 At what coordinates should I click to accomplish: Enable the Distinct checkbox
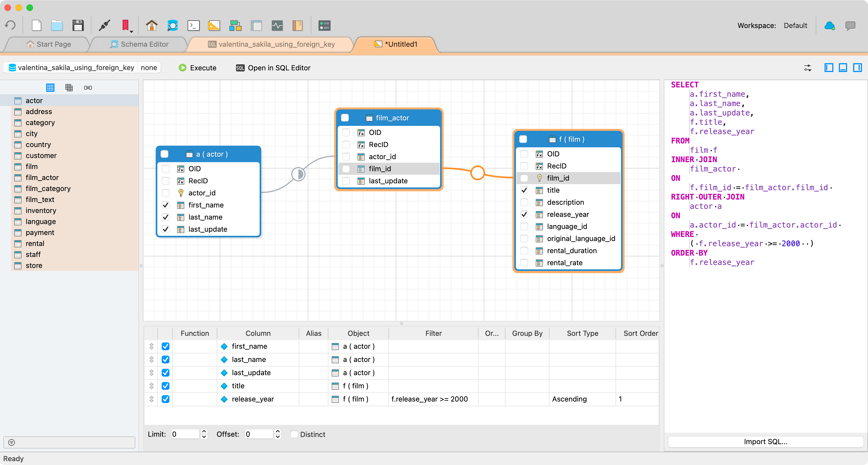294,434
